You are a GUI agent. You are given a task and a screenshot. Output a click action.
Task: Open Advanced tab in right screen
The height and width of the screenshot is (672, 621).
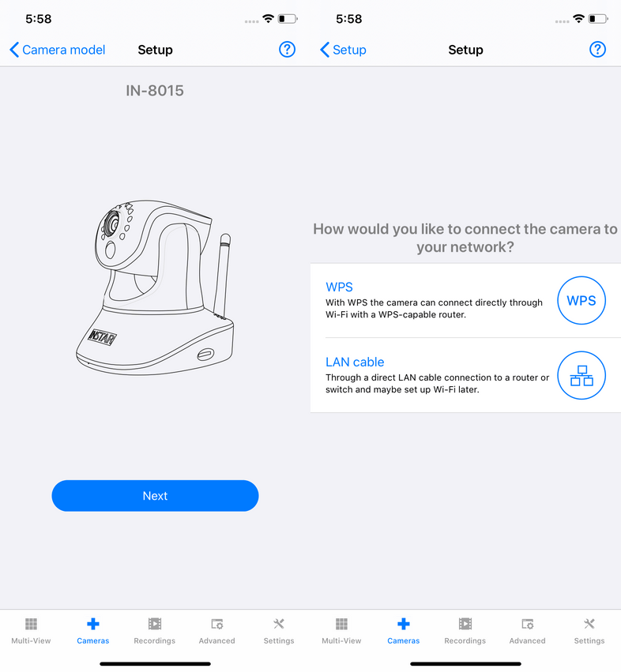coord(527,631)
